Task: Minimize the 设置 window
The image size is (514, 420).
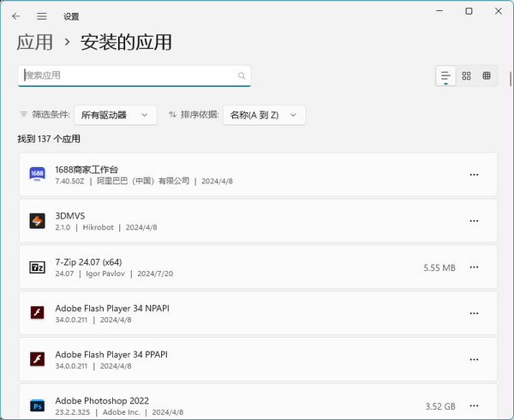Action: click(439, 11)
